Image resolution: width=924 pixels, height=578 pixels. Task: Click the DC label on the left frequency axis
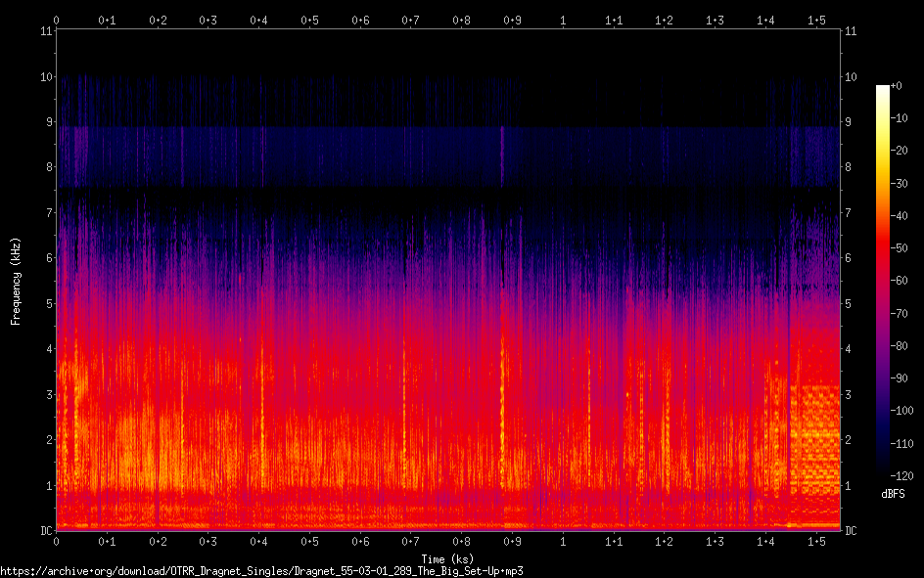pyautogui.click(x=46, y=530)
